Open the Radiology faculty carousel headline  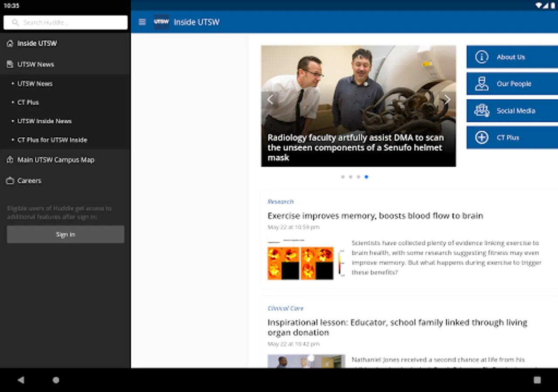(356, 148)
